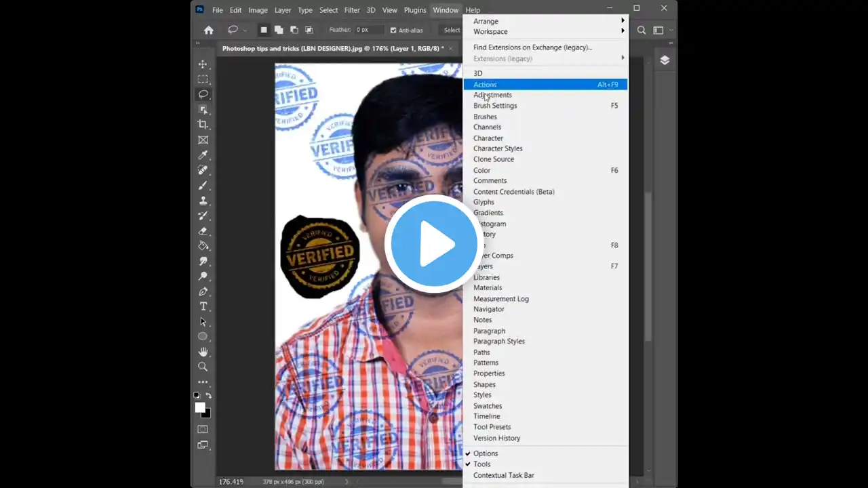Choose Actions from the Window menu
868x488 pixels.
tap(546, 85)
